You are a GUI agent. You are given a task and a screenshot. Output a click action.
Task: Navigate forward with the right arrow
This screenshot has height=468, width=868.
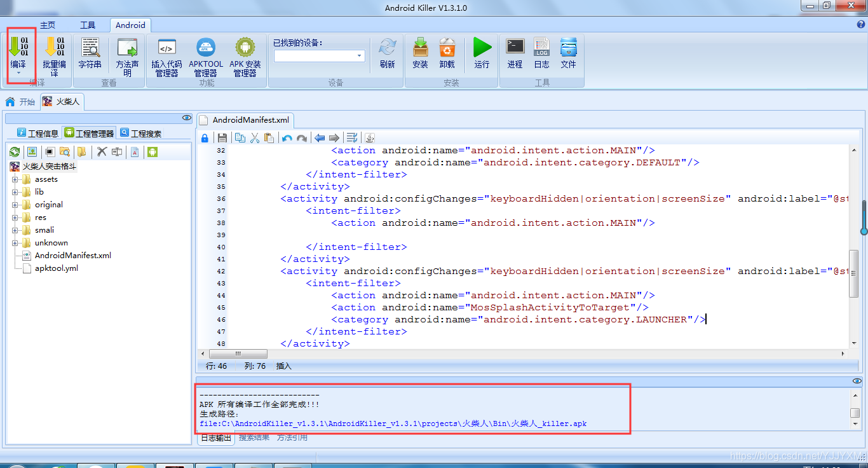click(x=334, y=138)
